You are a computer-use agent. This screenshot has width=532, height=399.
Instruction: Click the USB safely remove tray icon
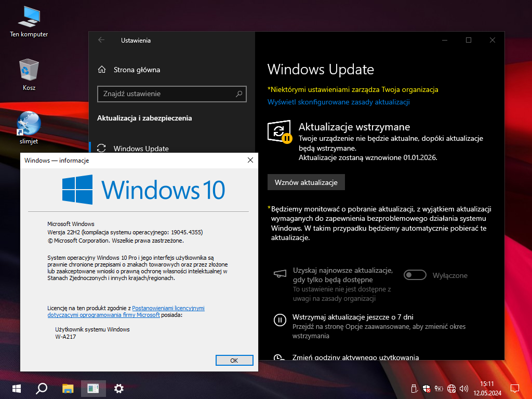pyautogui.click(x=414, y=388)
